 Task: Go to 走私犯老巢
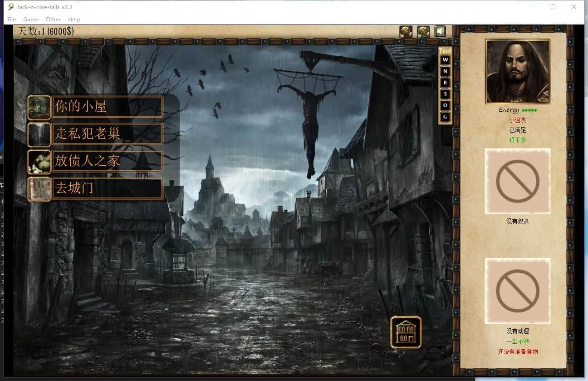pyautogui.click(x=108, y=134)
